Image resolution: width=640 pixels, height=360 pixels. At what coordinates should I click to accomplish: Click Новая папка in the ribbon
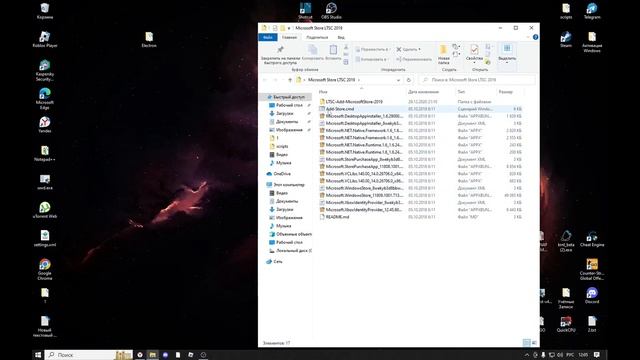point(444,55)
